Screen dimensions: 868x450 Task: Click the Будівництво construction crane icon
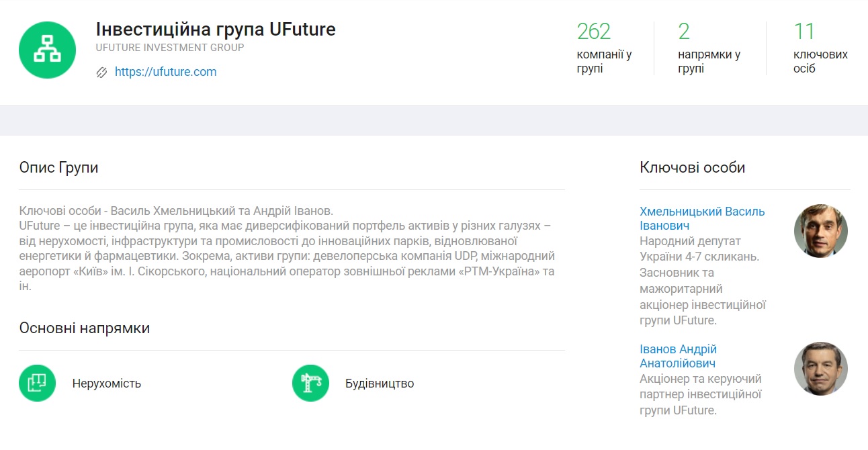click(310, 384)
